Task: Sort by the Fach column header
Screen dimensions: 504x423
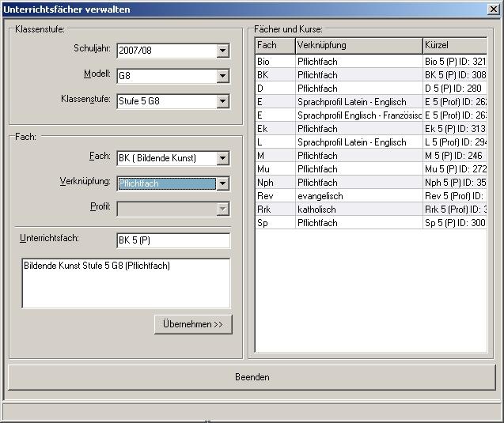Action: [x=275, y=46]
